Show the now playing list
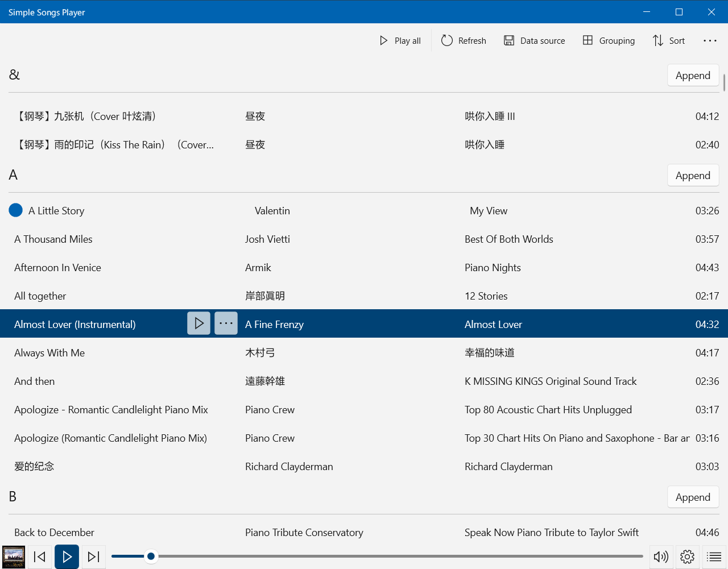Screen dimensions: 728x569 (714, 556)
